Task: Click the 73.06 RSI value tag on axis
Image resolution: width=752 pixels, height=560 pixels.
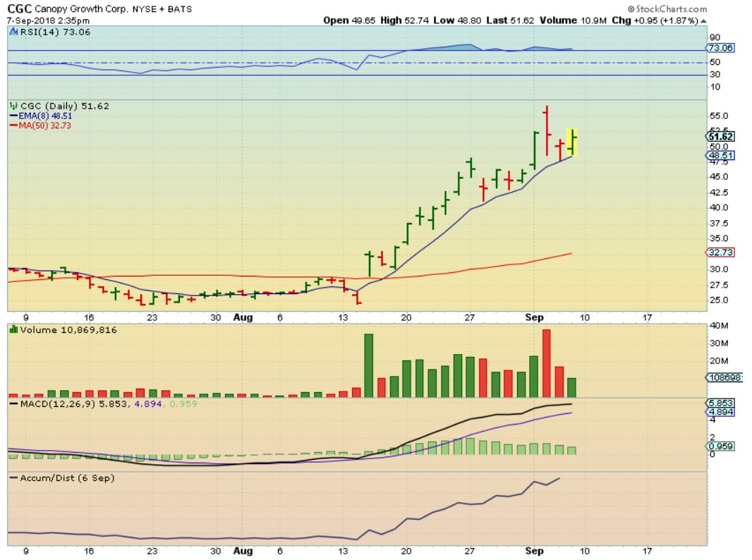Action: click(720, 48)
